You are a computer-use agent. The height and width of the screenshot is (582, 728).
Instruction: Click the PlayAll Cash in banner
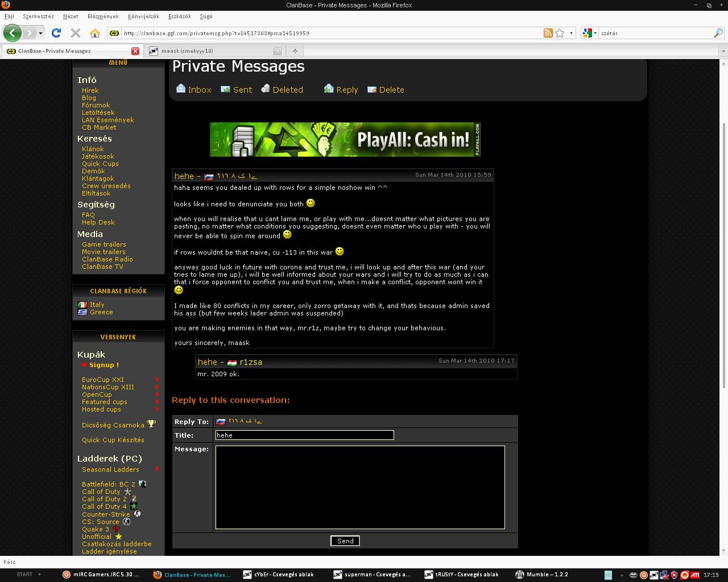pyautogui.click(x=345, y=139)
